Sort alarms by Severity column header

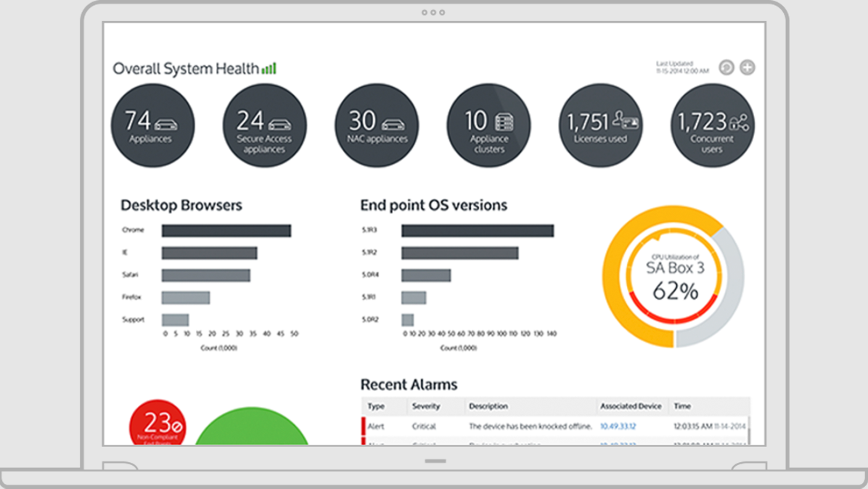pyautogui.click(x=426, y=406)
